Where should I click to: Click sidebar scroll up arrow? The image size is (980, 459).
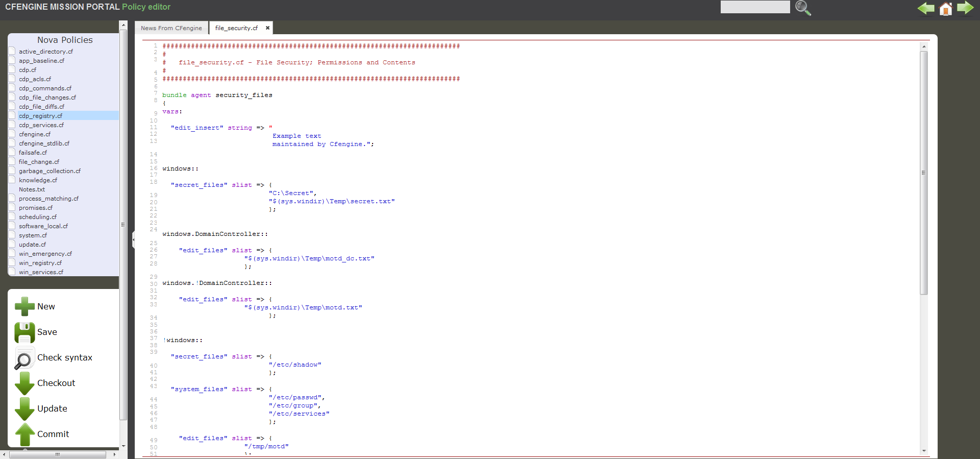point(123,25)
